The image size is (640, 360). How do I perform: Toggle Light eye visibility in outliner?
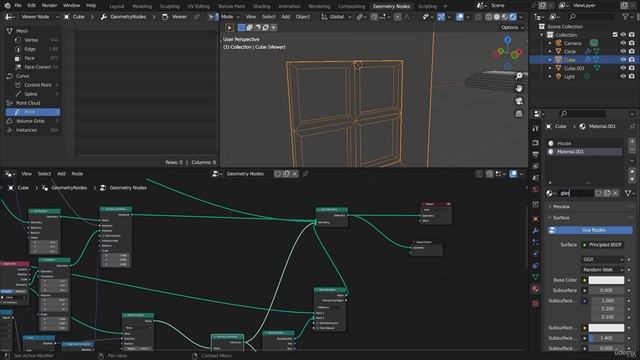tap(623, 76)
